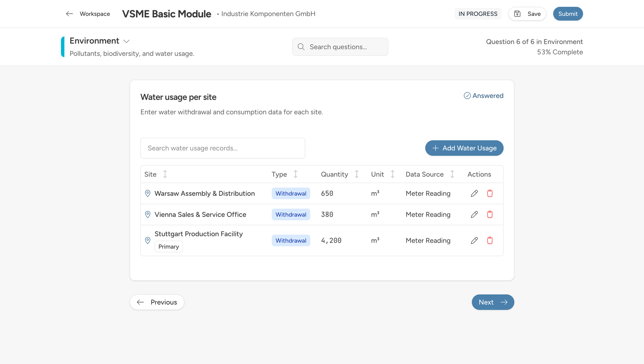Viewport: 644px width, 364px height.
Task: Click the delete trash icon on Warsaw row
Action: [x=490, y=193]
